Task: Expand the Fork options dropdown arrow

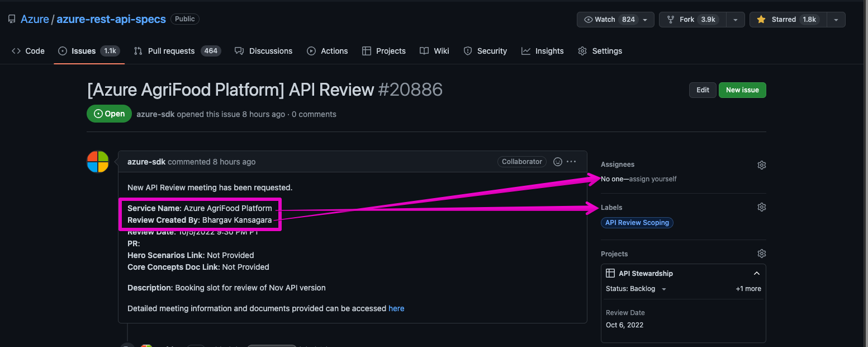Action: tap(736, 20)
